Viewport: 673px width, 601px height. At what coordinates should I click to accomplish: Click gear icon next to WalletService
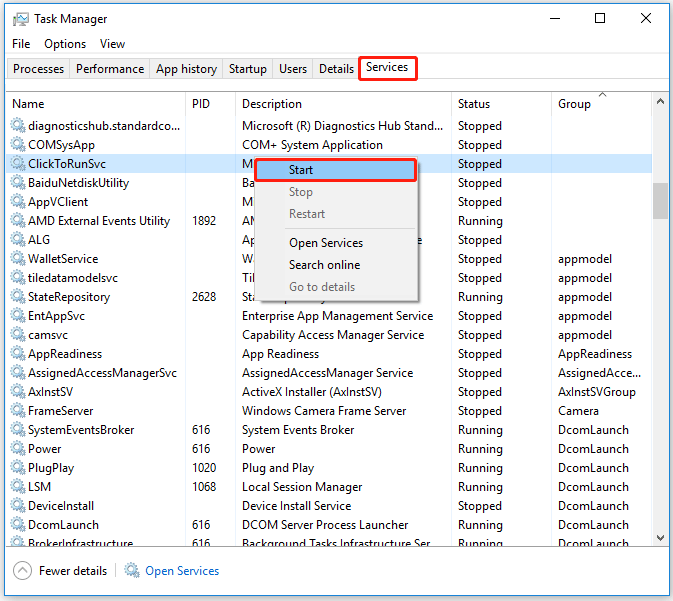tap(18, 258)
